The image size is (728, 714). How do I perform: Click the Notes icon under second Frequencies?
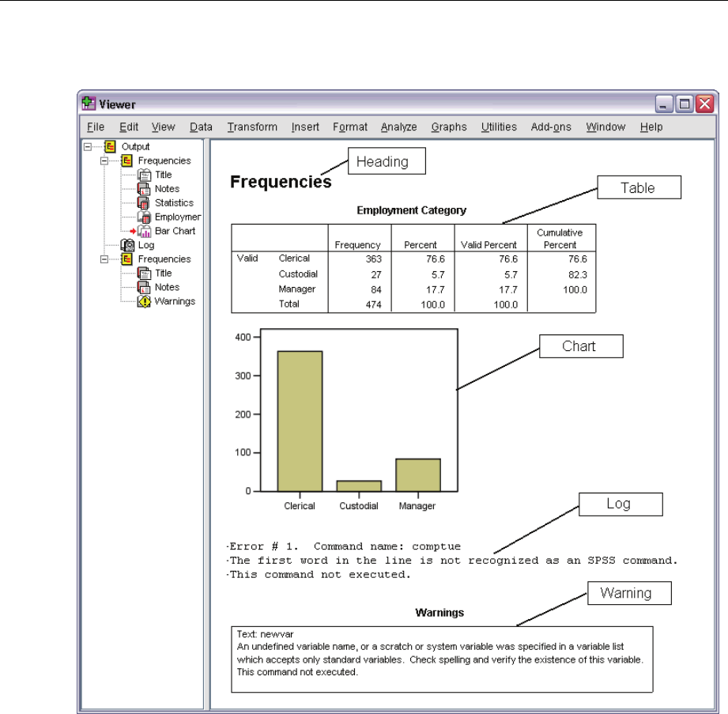(x=144, y=287)
